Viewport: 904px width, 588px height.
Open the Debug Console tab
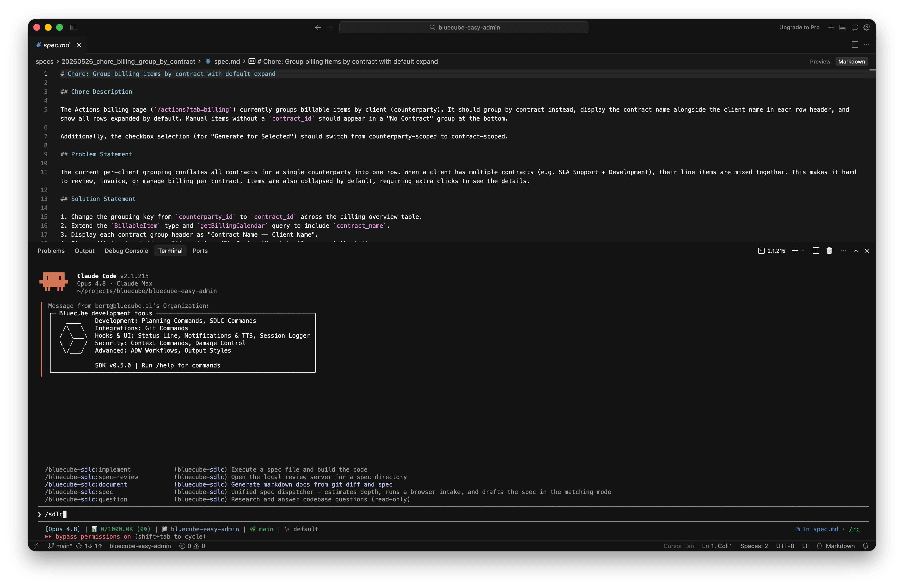click(x=126, y=251)
